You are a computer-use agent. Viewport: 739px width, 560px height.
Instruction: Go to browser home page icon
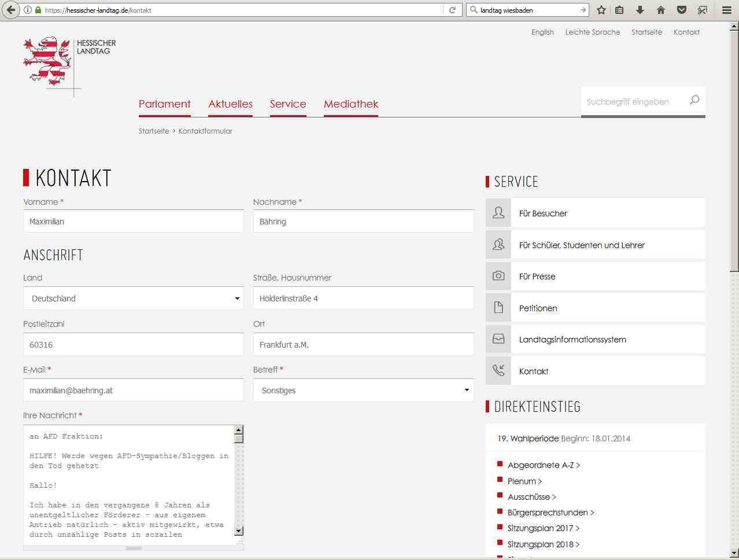(661, 10)
